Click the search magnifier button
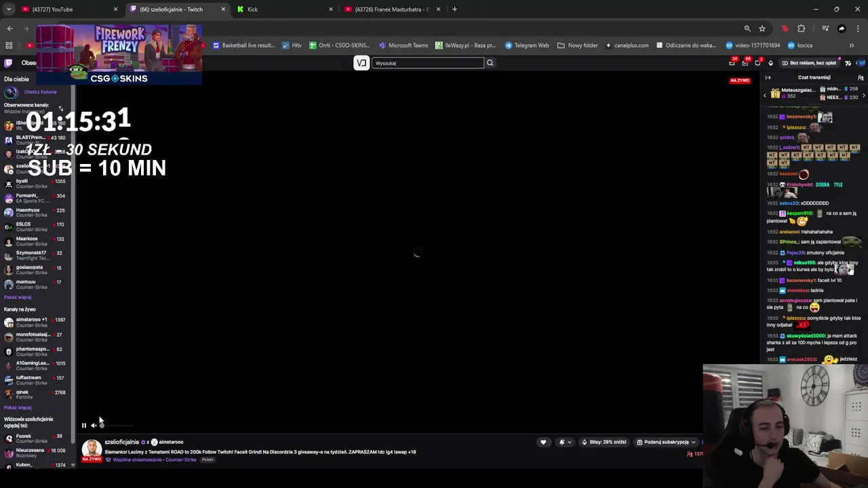Viewport: 868px width, 488px height. pos(490,63)
